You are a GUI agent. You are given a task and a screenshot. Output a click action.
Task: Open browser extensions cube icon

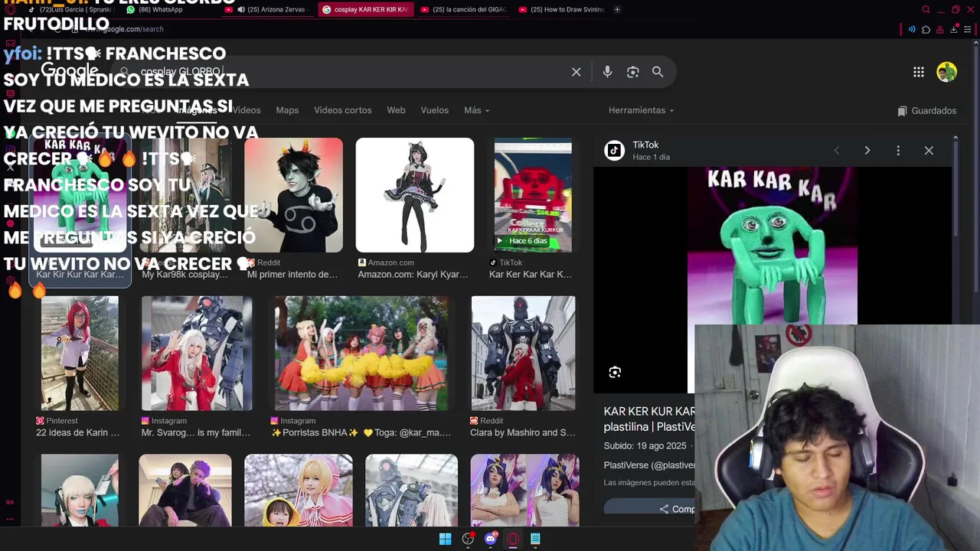coord(926,29)
